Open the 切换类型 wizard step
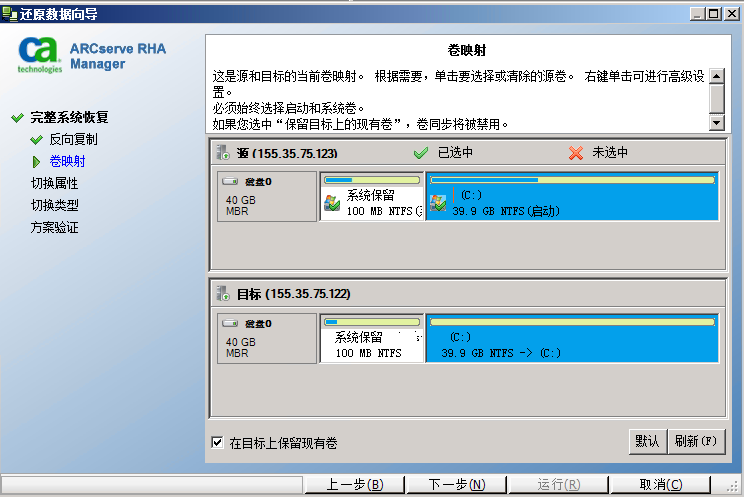Image resolution: width=744 pixels, height=497 pixels. (x=55, y=206)
